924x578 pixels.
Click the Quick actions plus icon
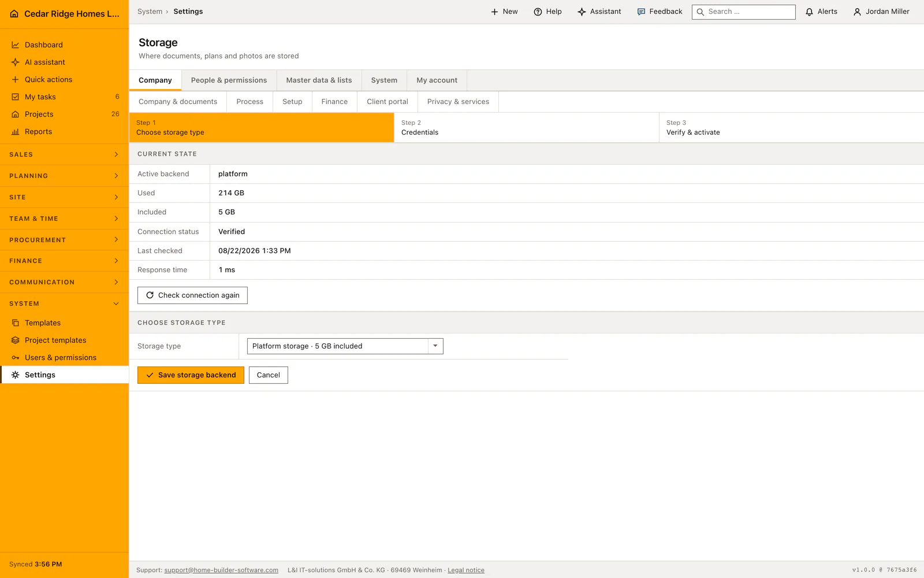16,80
